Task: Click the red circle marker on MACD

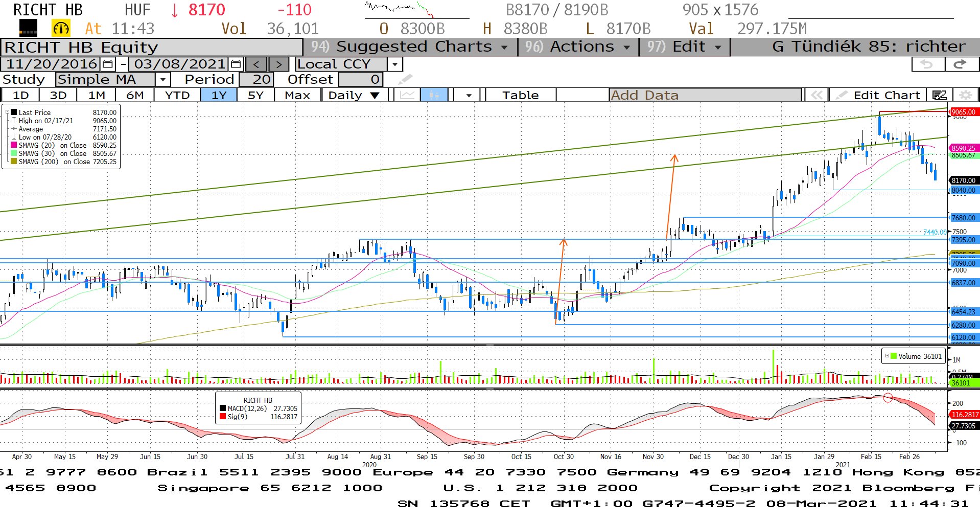Action: pyautogui.click(x=888, y=397)
